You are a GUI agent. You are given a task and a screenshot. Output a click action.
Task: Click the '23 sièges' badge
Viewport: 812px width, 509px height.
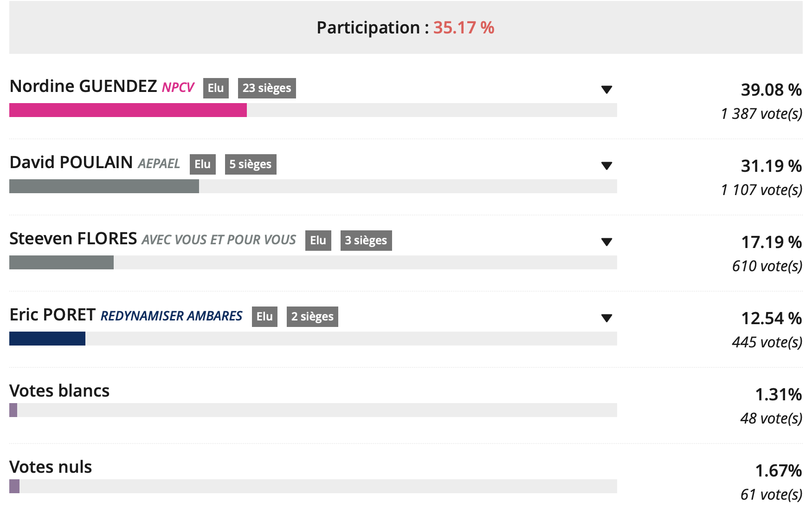click(x=267, y=88)
